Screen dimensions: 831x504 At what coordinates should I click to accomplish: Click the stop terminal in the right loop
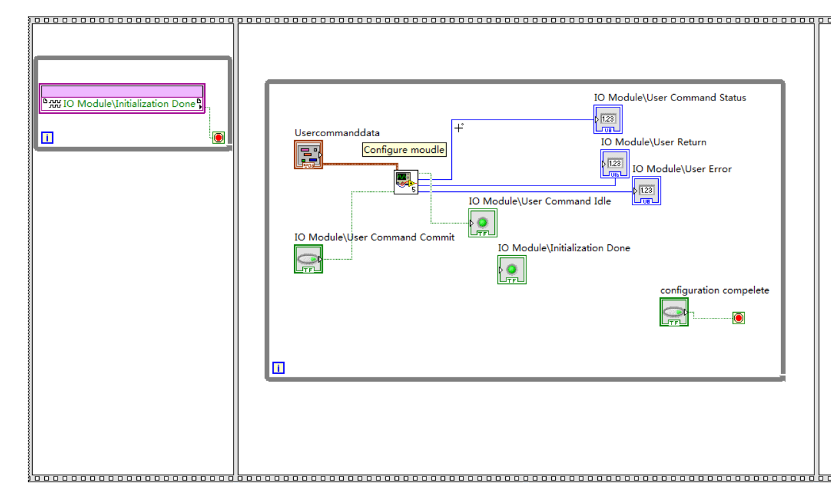pyautogui.click(x=739, y=318)
